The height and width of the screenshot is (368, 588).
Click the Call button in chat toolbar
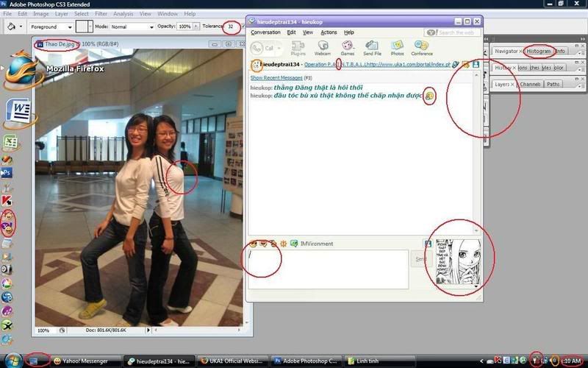262,48
